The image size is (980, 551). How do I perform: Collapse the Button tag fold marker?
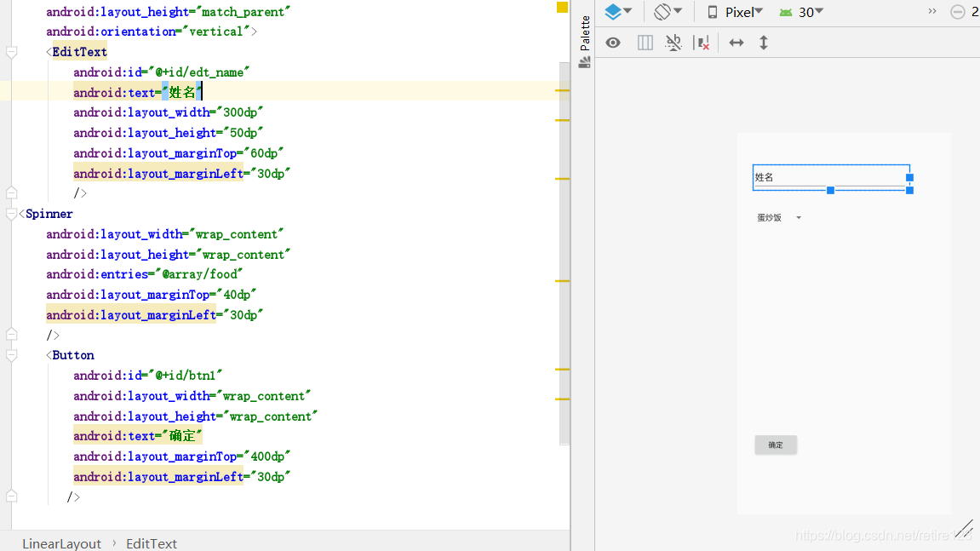click(11, 355)
